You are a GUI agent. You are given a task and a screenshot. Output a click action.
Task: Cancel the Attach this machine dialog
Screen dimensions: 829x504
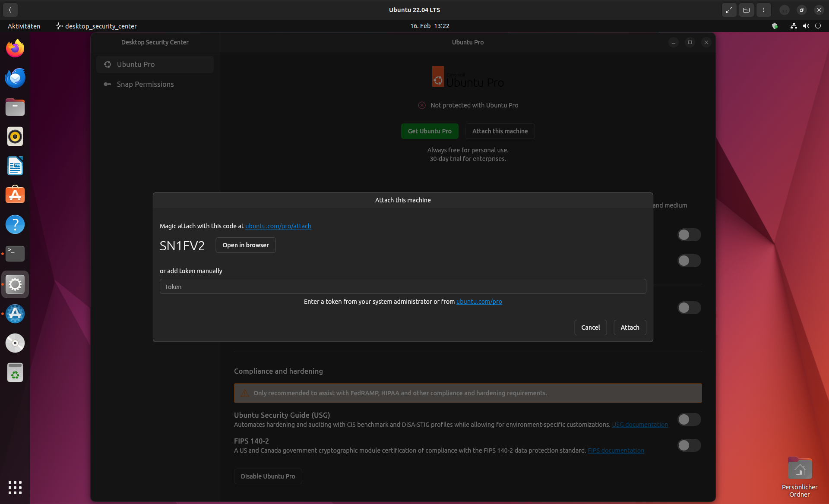(x=590, y=328)
